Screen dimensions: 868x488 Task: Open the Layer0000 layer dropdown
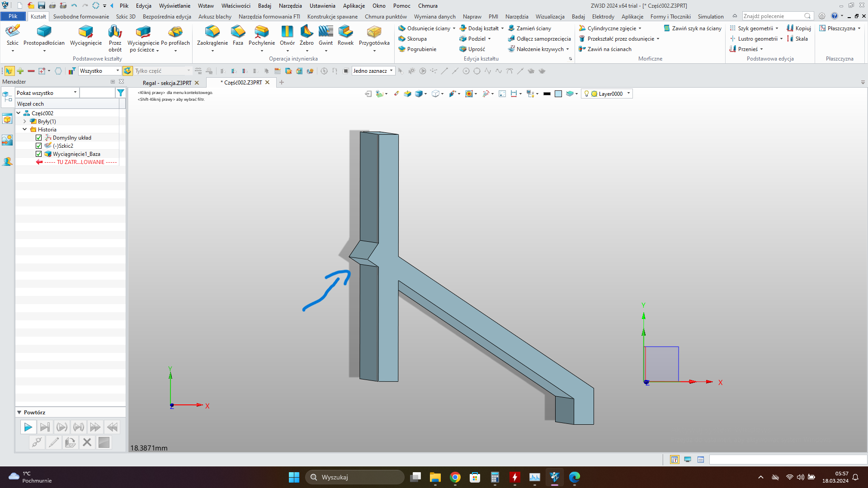(606, 94)
